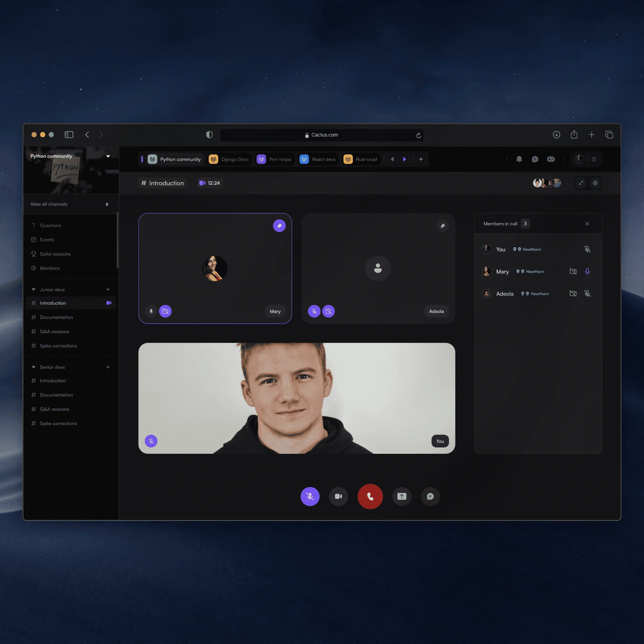Click the red hang up call button

tap(370, 496)
